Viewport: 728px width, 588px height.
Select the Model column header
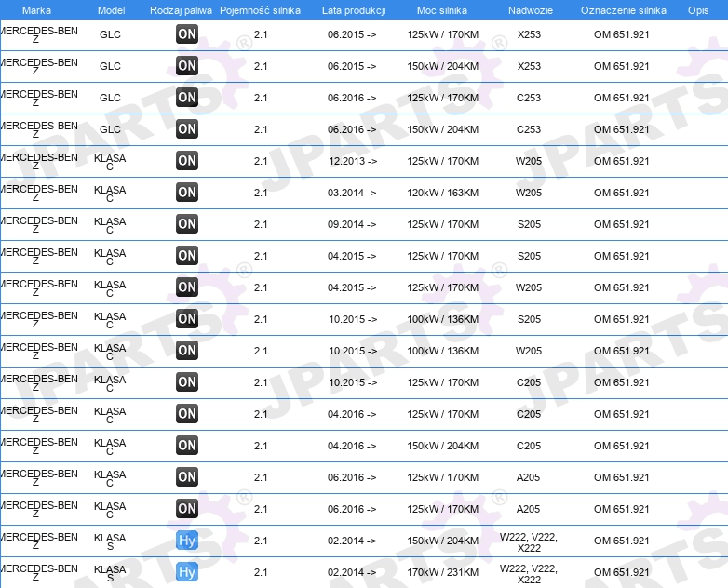(111, 10)
